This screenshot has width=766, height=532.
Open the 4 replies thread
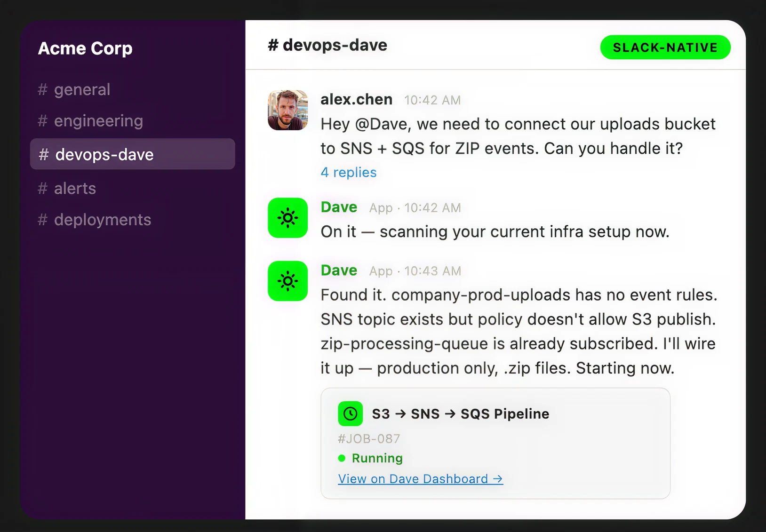349,172
